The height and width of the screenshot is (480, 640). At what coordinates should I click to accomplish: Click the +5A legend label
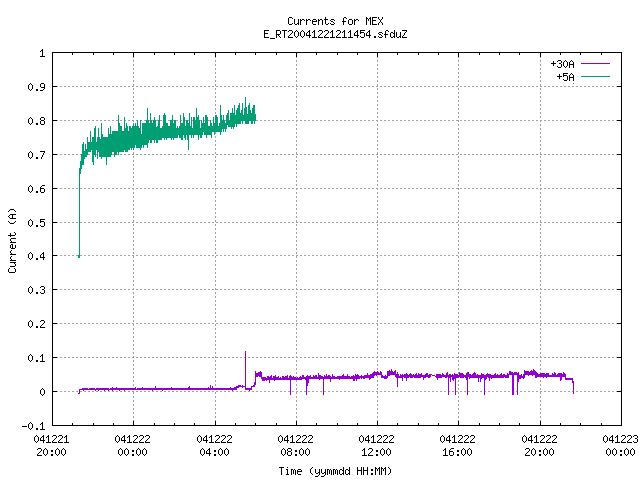point(565,77)
